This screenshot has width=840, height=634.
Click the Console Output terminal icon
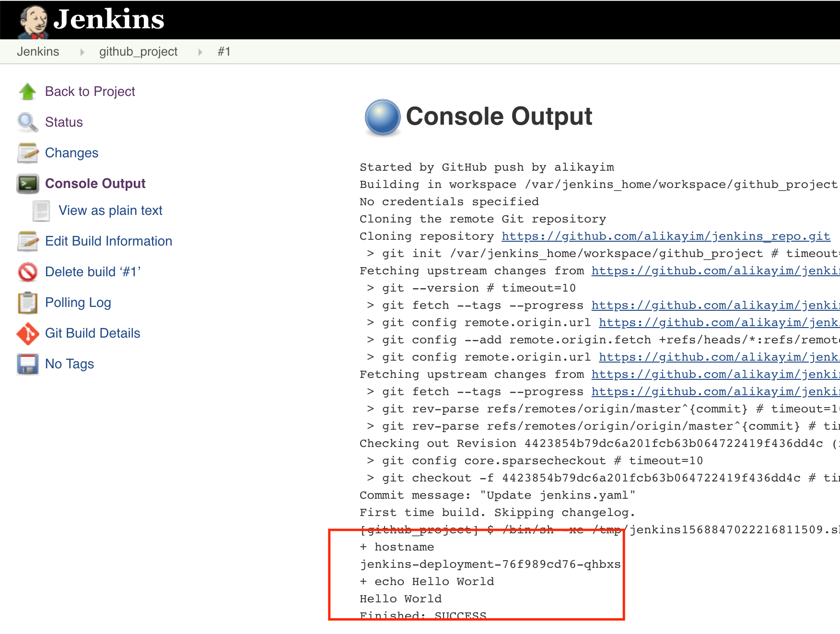(28, 183)
